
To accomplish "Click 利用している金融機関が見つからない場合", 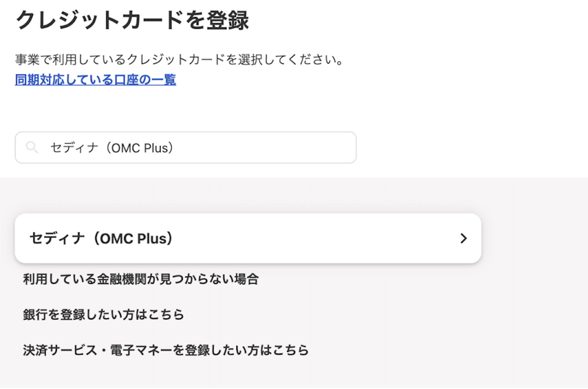I will (x=141, y=279).
